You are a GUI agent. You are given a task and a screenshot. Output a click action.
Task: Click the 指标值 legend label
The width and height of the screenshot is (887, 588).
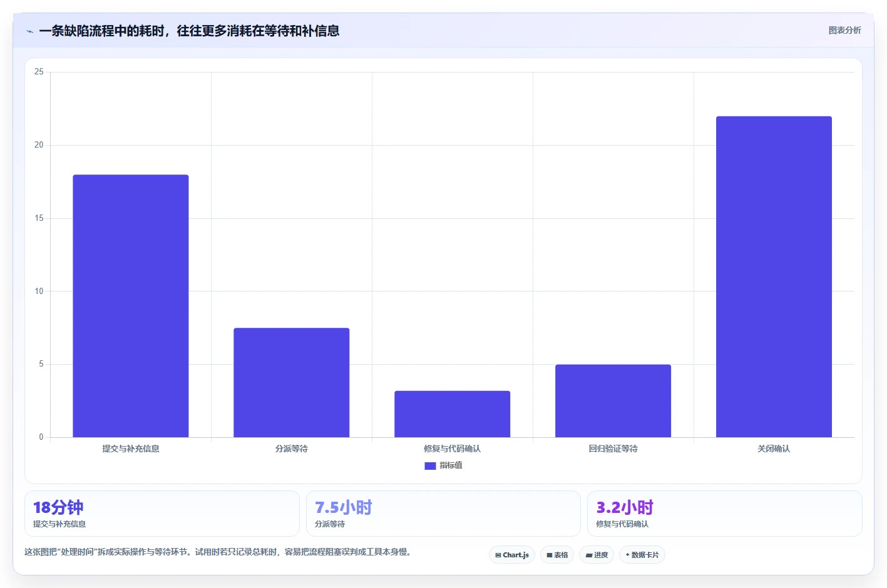pos(451,465)
